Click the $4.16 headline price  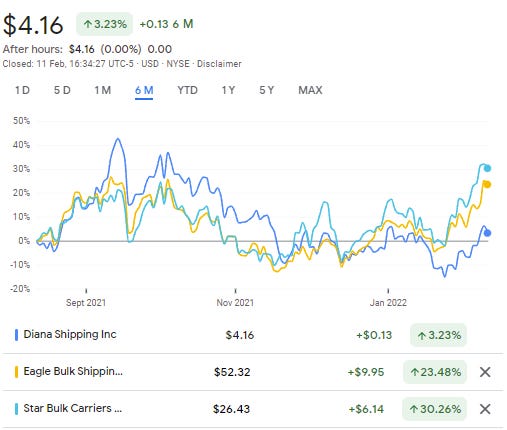point(33,25)
